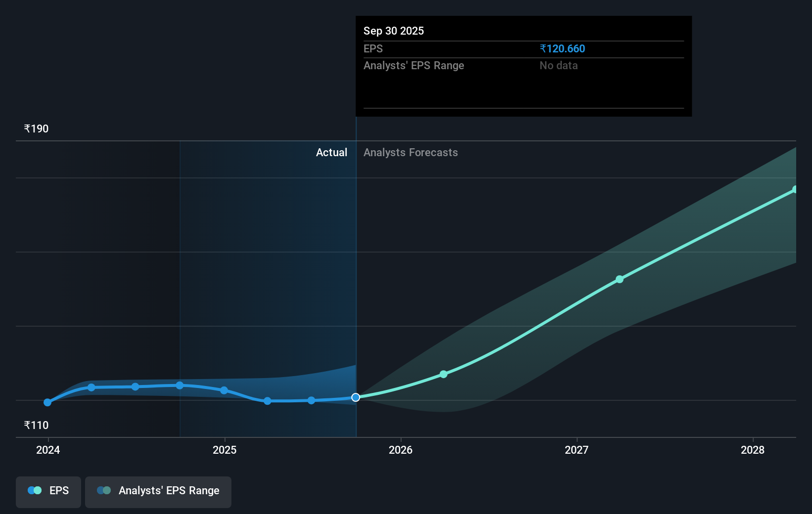Click the final green point at chart's right edge
This screenshot has width=812, height=514.
795,188
